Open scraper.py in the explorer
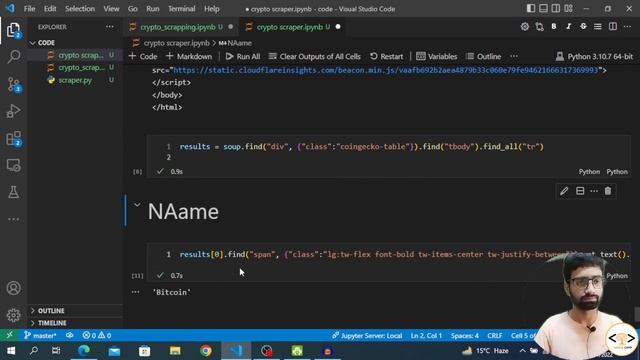The image size is (640, 360). 75,80
